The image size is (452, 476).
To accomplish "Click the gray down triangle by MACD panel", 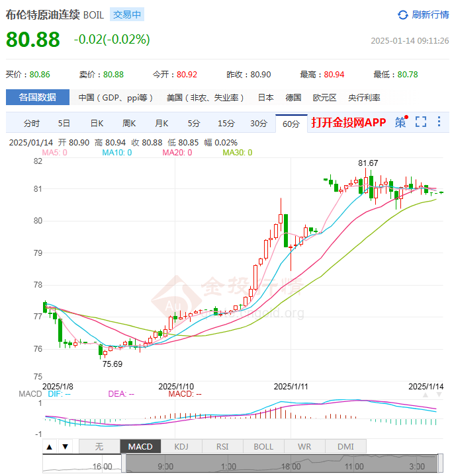I will (x=439, y=395).
